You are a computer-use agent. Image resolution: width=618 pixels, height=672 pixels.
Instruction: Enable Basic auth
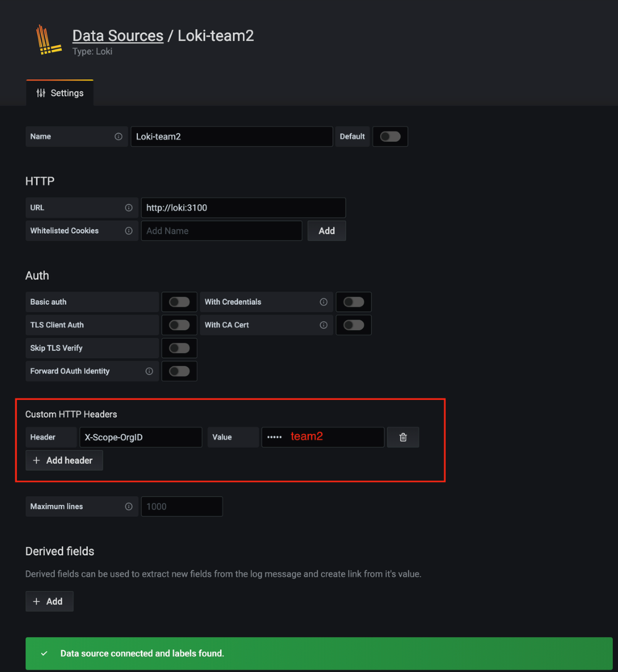coord(179,302)
